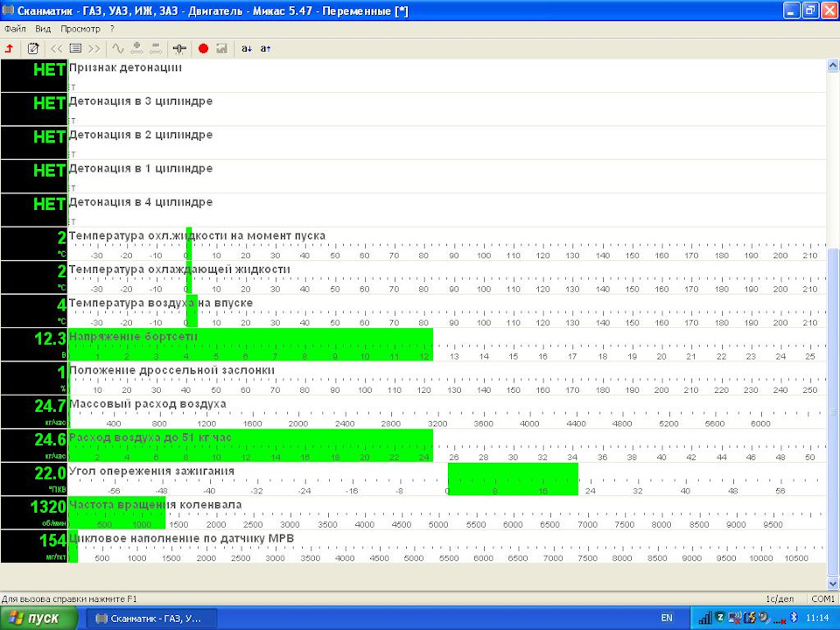The width and height of the screenshot is (840, 630).
Task: Select the Температура охлаждающей жидкости row
Action: [x=413, y=278]
